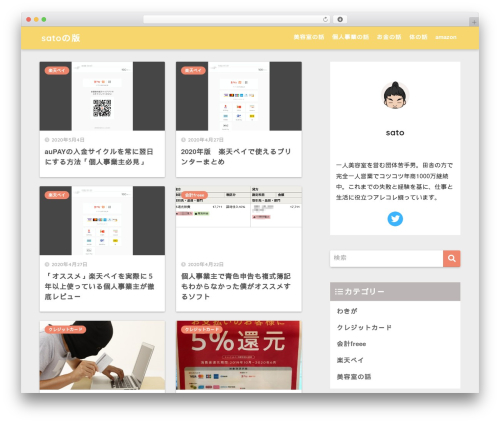Click the QR code article thumbnail
The image size is (500, 423).
click(102, 96)
